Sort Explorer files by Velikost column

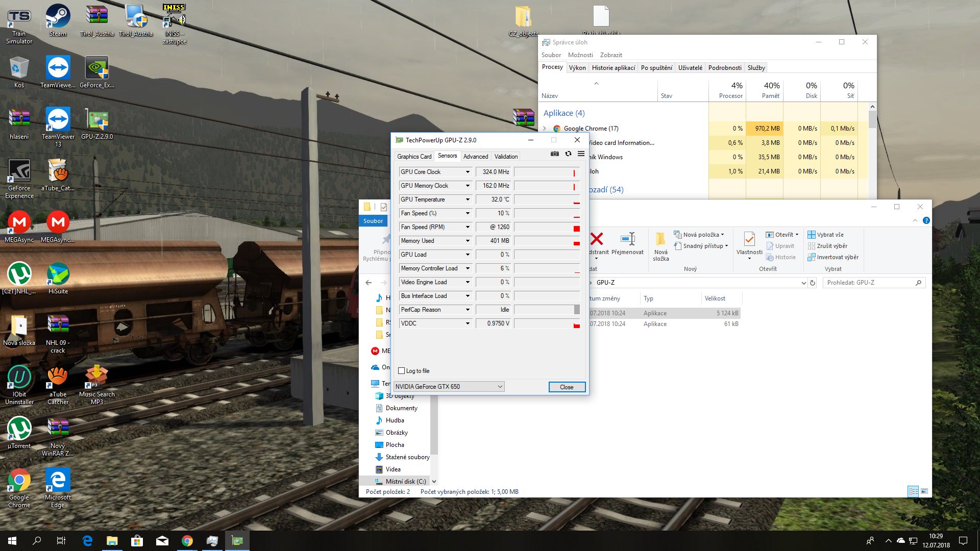[721, 298]
